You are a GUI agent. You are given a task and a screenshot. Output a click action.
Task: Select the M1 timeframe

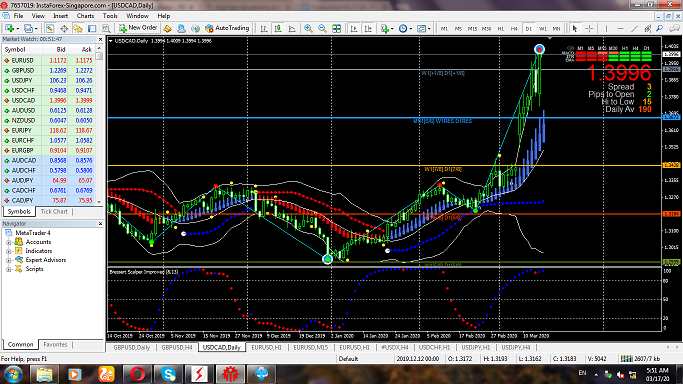[444, 28]
